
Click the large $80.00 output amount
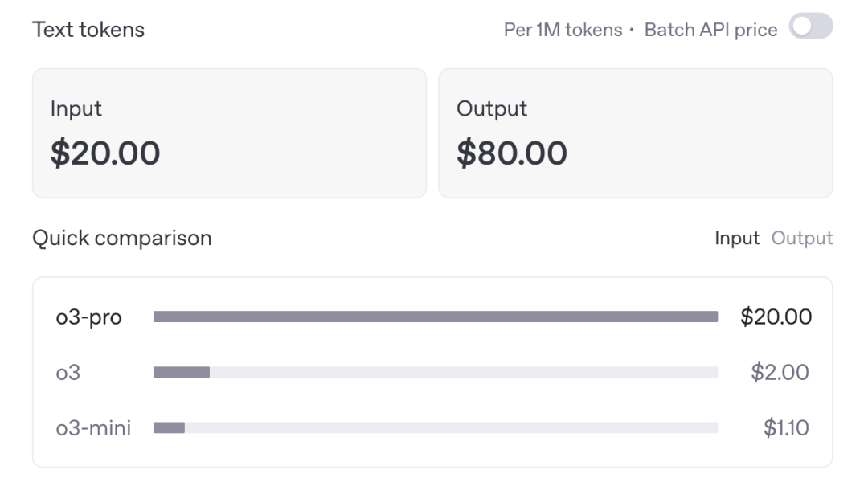click(x=512, y=153)
